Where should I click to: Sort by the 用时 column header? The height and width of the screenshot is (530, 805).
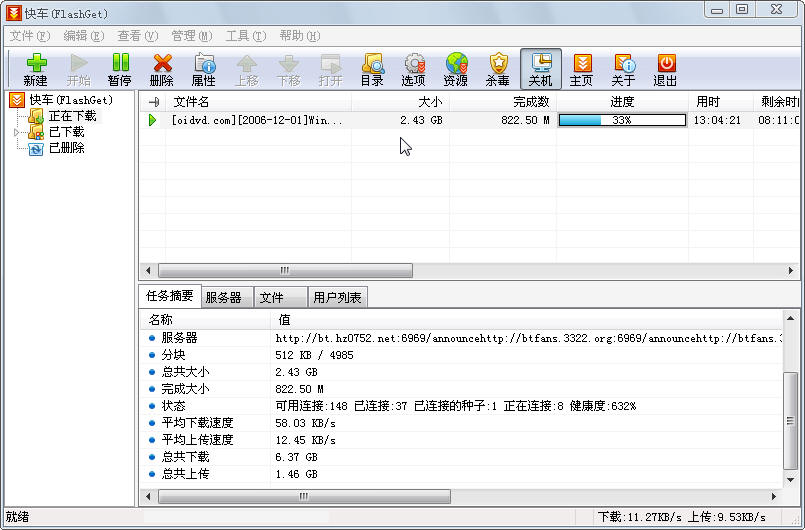[x=721, y=102]
